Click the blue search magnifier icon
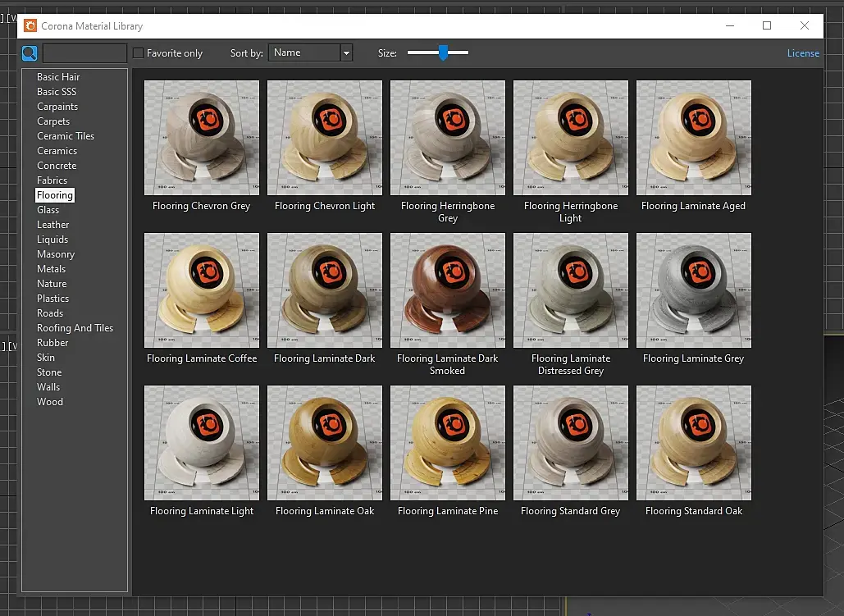Image resolution: width=844 pixels, height=616 pixels. pos(30,53)
